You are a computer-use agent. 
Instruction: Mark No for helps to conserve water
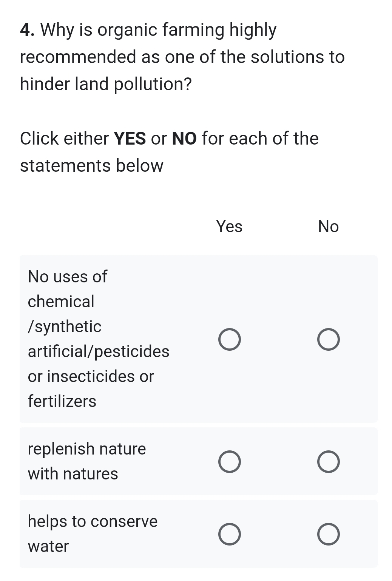(x=328, y=534)
